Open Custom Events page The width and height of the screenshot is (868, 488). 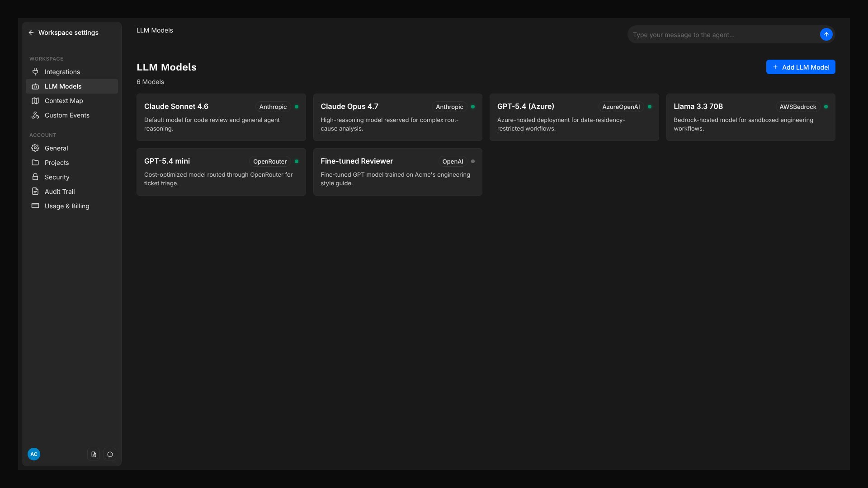point(72,115)
